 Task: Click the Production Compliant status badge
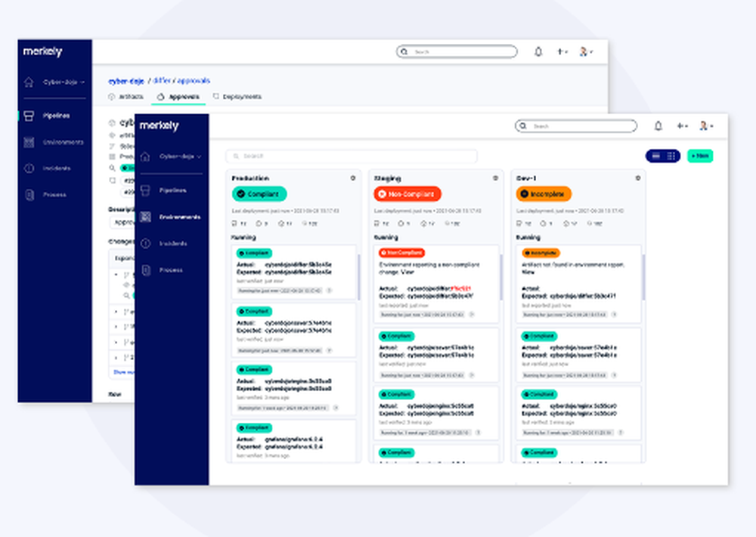(259, 194)
